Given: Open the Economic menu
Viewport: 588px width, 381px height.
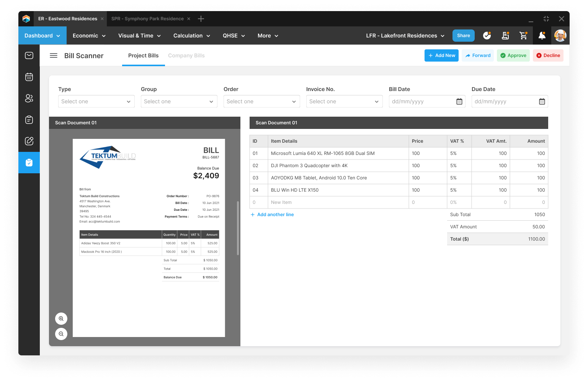Looking at the screenshot, I should click(x=89, y=36).
